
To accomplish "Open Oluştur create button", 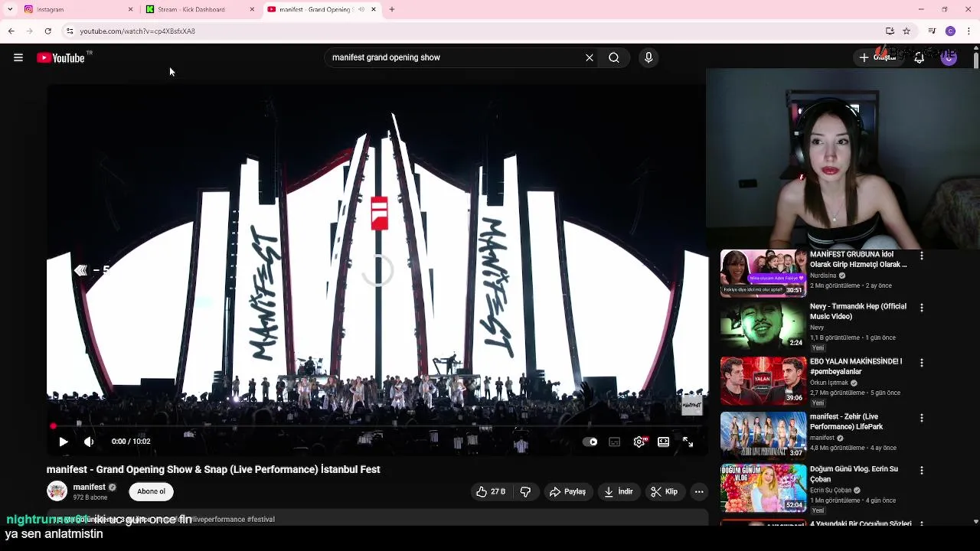I will coord(878,57).
